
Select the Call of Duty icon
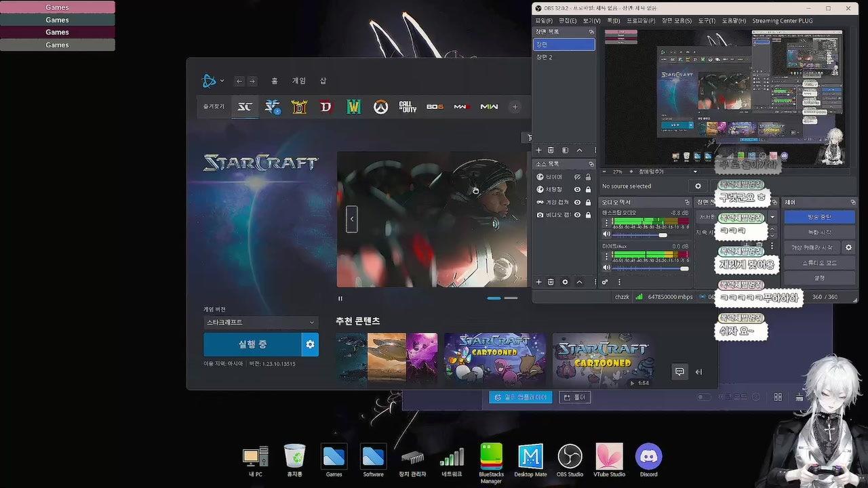tap(408, 107)
